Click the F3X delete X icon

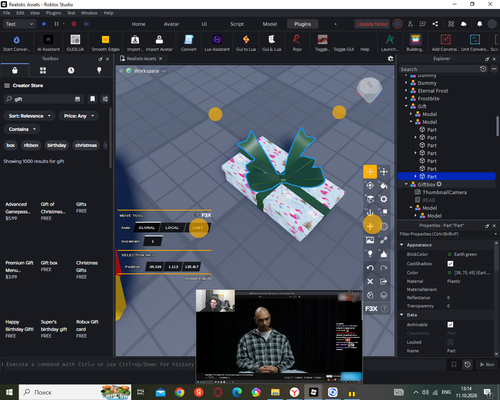pyautogui.click(x=370, y=282)
